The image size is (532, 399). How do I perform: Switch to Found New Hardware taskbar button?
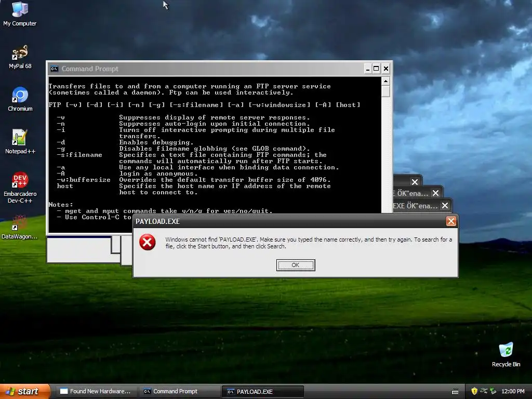click(96, 391)
